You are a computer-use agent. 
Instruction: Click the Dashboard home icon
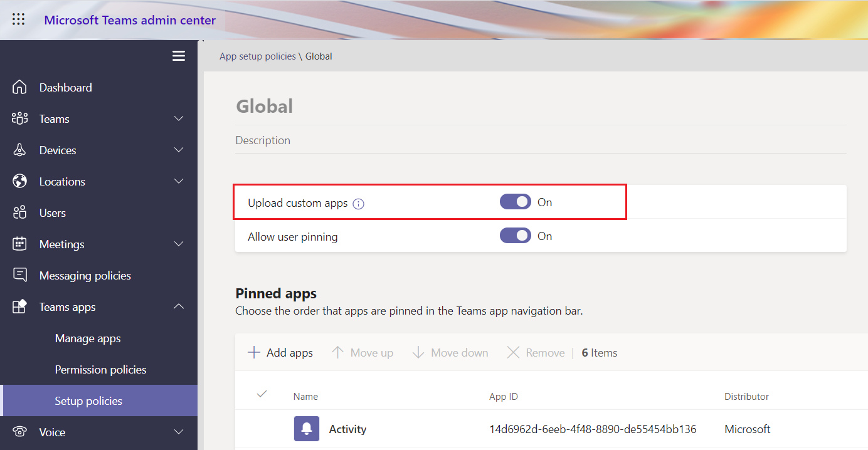[20, 88]
